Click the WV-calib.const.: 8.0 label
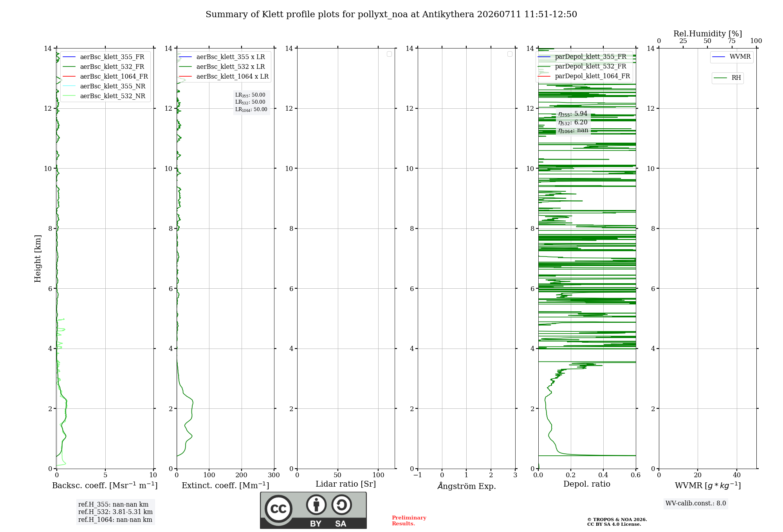Image resolution: width=783 pixels, height=532 pixels. pos(696,503)
